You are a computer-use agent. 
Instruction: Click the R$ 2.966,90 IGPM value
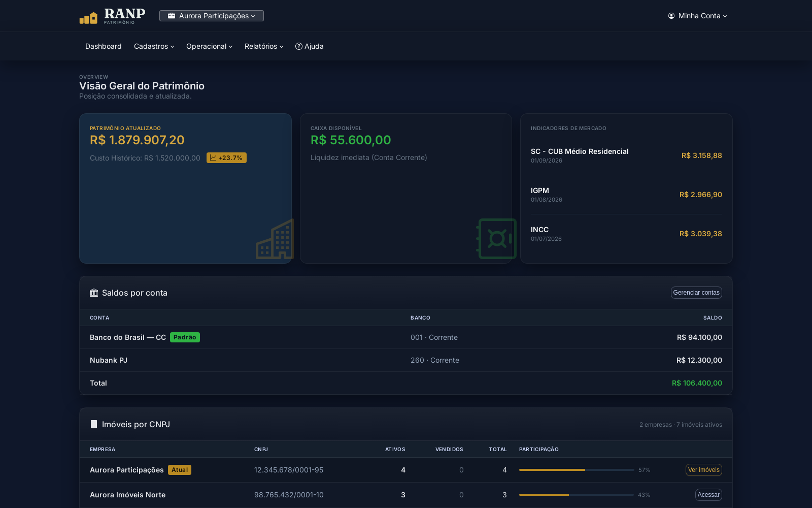[700, 195]
